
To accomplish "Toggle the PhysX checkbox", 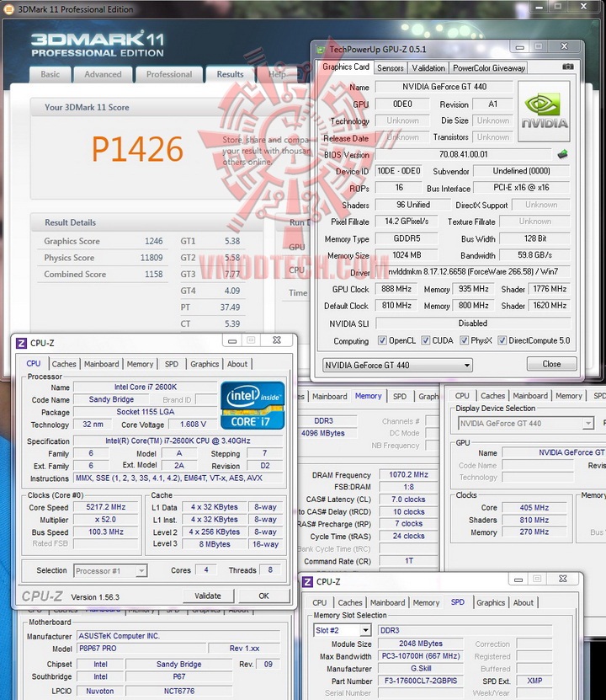I will (x=465, y=340).
